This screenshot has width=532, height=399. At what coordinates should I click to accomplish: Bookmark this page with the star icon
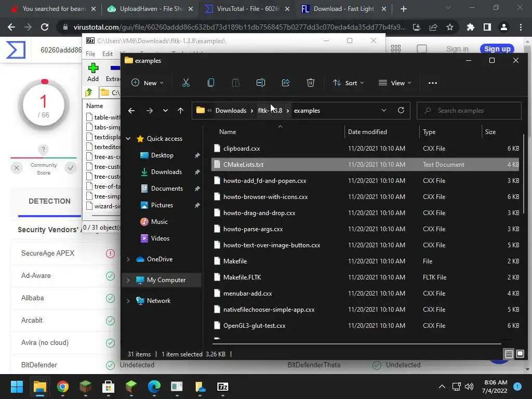450,27
